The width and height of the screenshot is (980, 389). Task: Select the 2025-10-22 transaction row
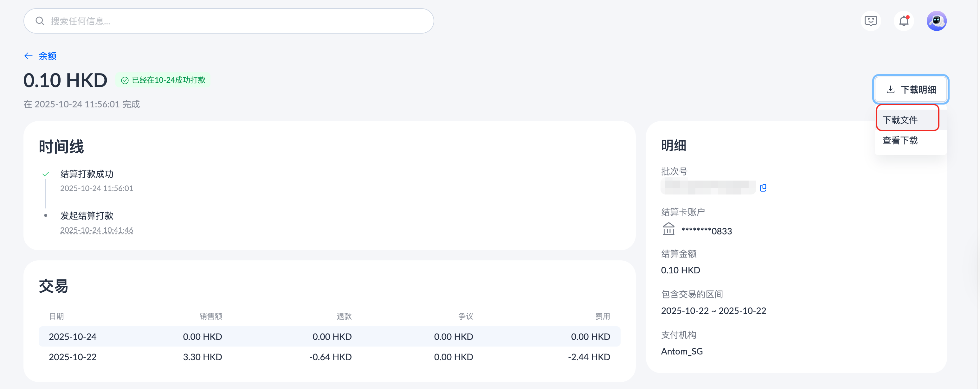(329, 357)
